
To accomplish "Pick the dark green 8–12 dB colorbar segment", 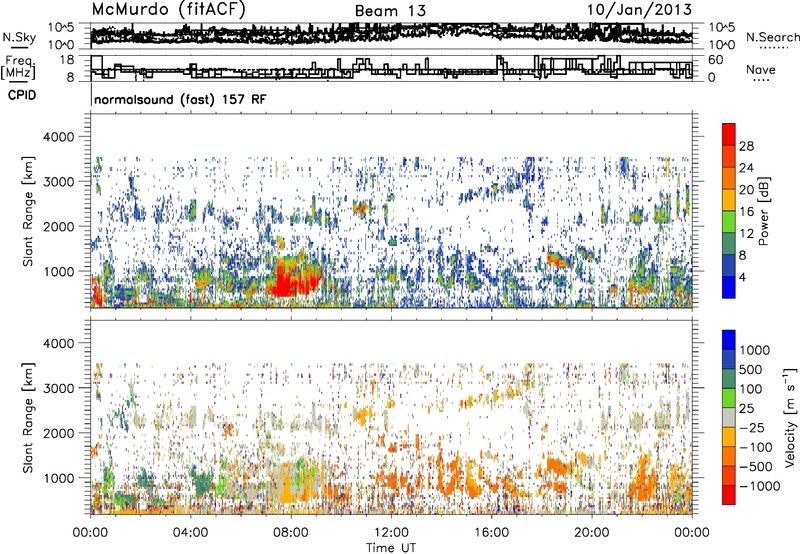I will coord(729,244).
